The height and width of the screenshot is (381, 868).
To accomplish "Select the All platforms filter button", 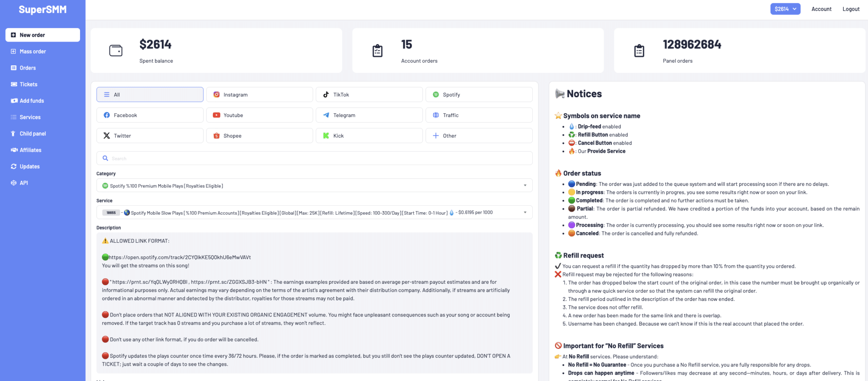I will click(150, 95).
